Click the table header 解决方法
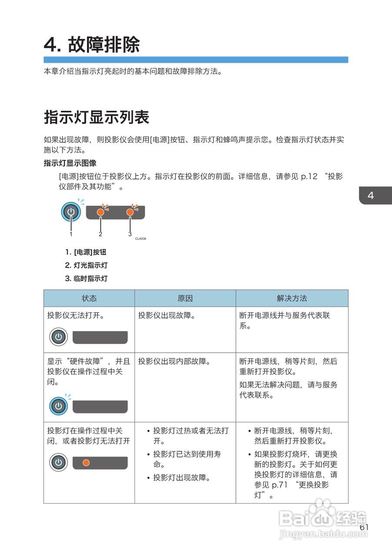The width and height of the screenshot is (392, 556). pos(292,298)
